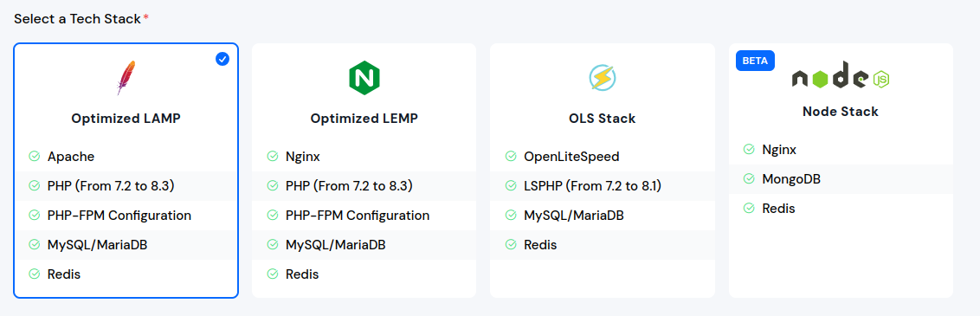Viewport: 980px width, 316px height.
Task: Click the Optimized LAMP heading
Action: 126,119
